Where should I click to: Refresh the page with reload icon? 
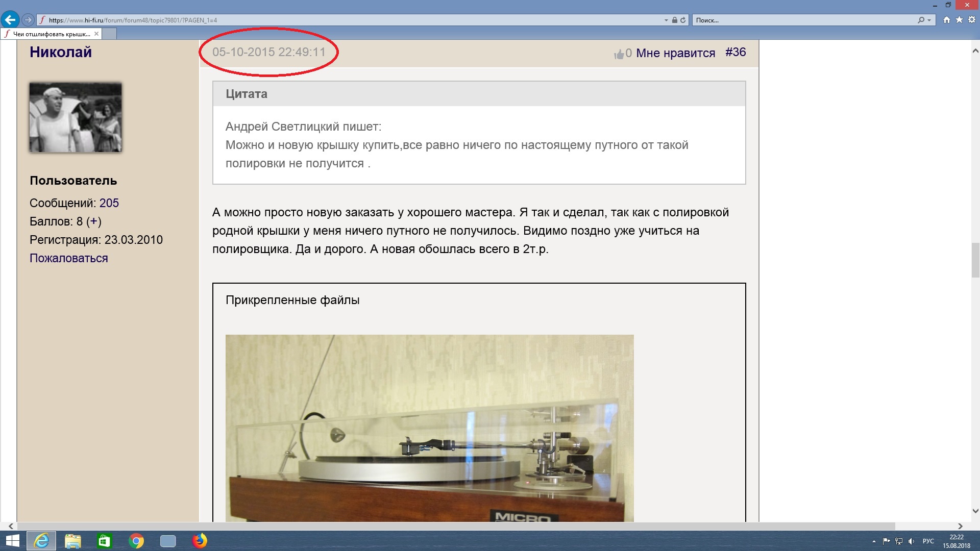(x=683, y=20)
